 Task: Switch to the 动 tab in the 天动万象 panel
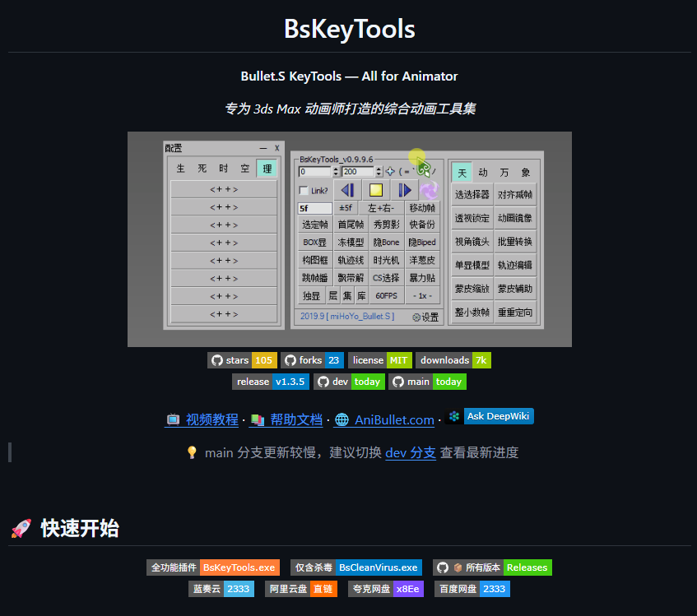pos(483,172)
